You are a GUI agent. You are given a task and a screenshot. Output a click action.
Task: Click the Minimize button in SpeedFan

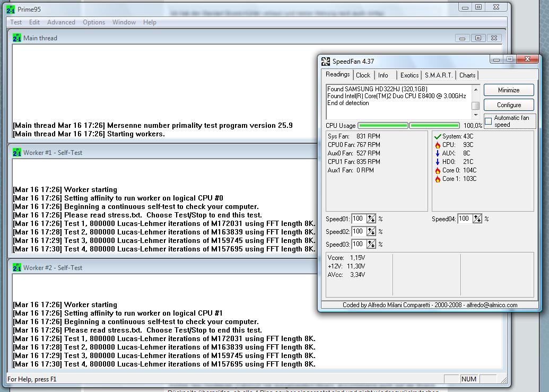[x=509, y=90]
